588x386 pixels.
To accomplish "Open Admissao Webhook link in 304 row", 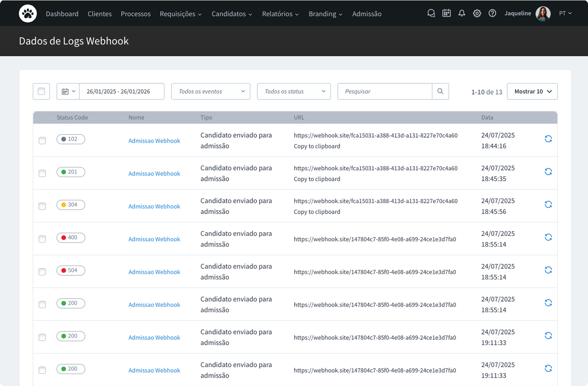I will tap(154, 207).
